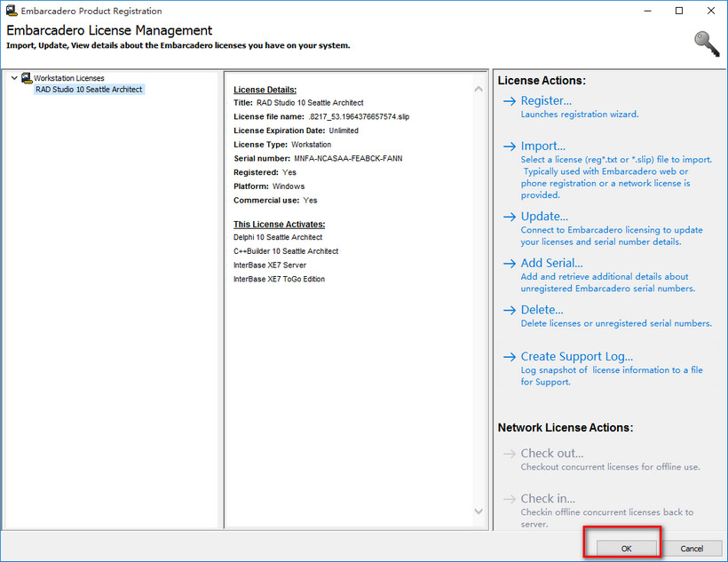
Task: Click the key icon in header
Action: (707, 44)
